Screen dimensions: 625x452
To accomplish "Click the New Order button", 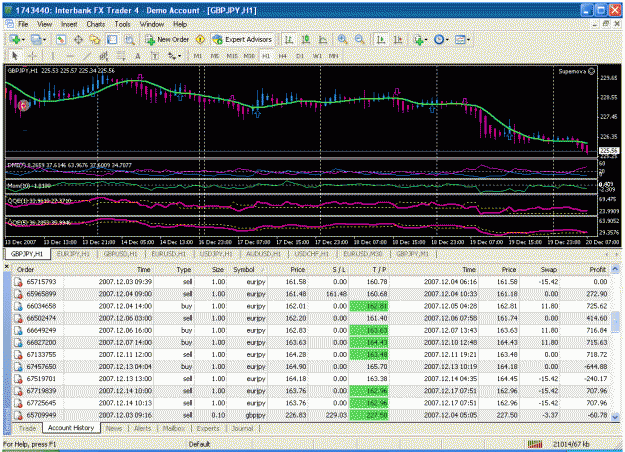I will pyautogui.click(x=167, y=39).
